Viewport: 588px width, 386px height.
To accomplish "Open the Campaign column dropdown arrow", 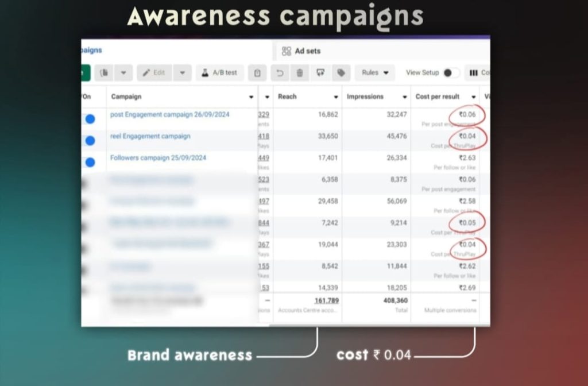I will pyautogui.click(x=252, y=97).
